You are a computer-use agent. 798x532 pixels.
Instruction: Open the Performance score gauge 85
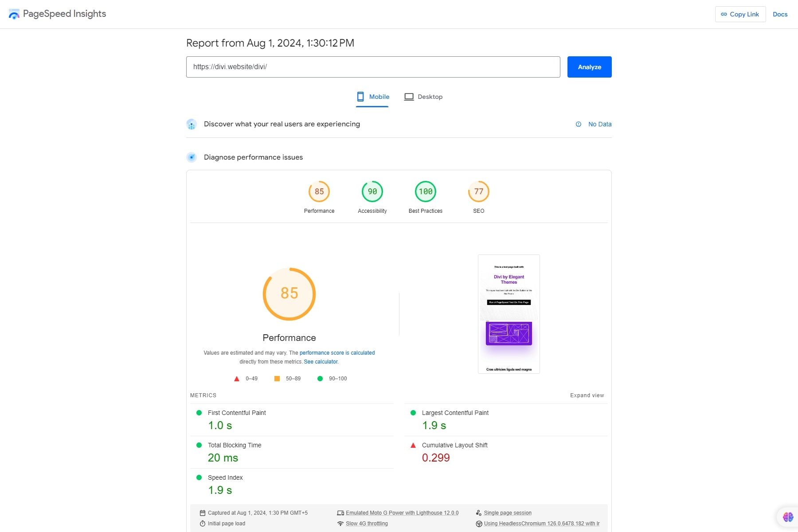(319, 192)
